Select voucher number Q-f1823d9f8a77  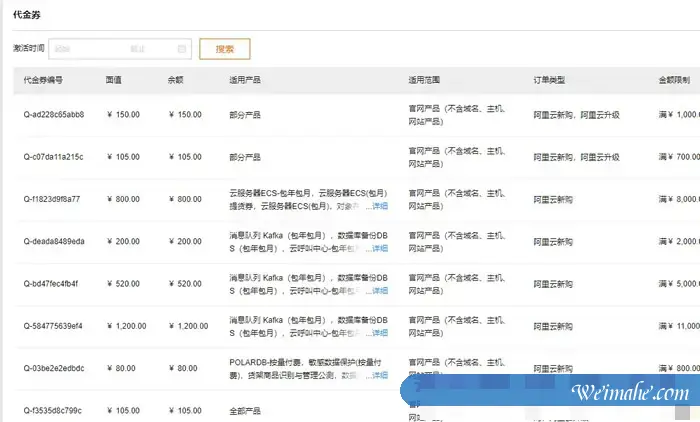(x=52, y=199)
